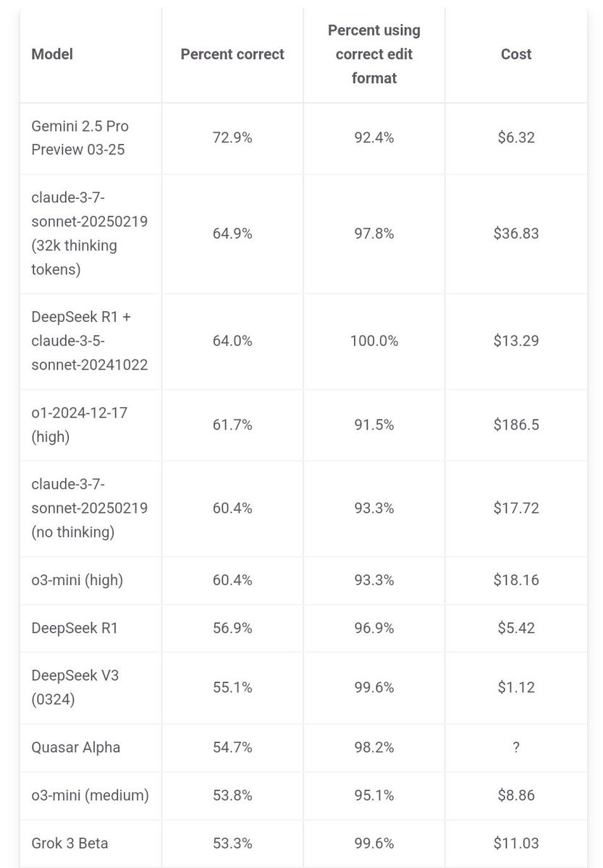This screenshot has height=868, width=603.
Task: Click the Percent using correct edit format header
Action: pos(374,54)
